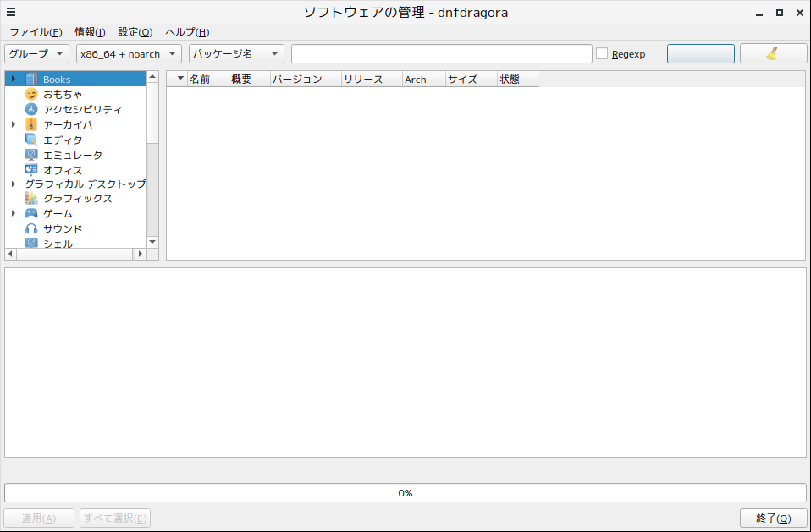This screenshot has height=532, width=811.
Task: Toggle the Regexp checkbox
Action: [602, 54]
